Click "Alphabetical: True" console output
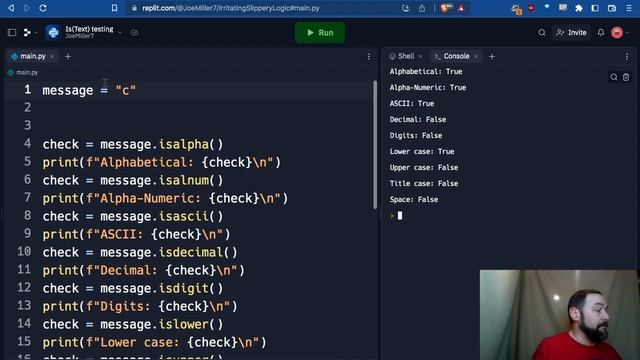 426,71
